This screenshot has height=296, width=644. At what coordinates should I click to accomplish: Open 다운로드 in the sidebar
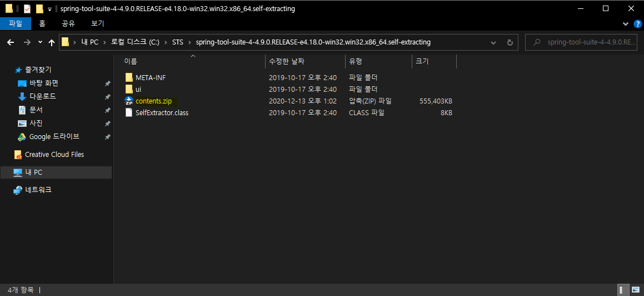pyautogui.click(x=43, y=97)
